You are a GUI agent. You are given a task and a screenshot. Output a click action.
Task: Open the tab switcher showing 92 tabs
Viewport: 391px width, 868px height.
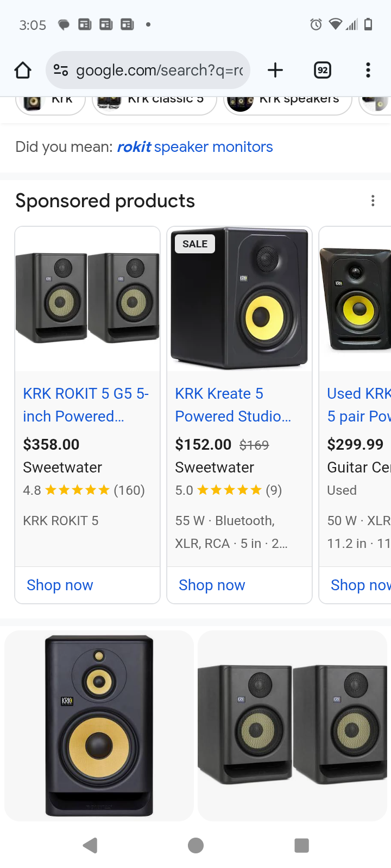tap(323, 70)
